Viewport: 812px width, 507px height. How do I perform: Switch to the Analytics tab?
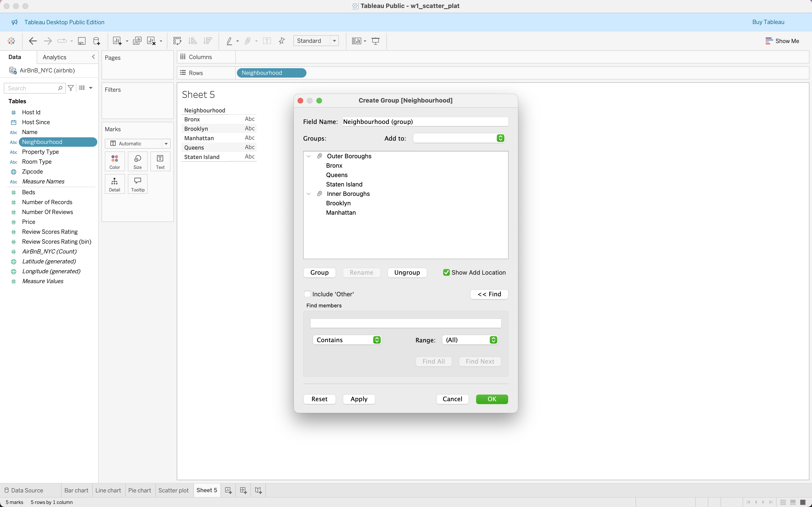tap(54, 57)
